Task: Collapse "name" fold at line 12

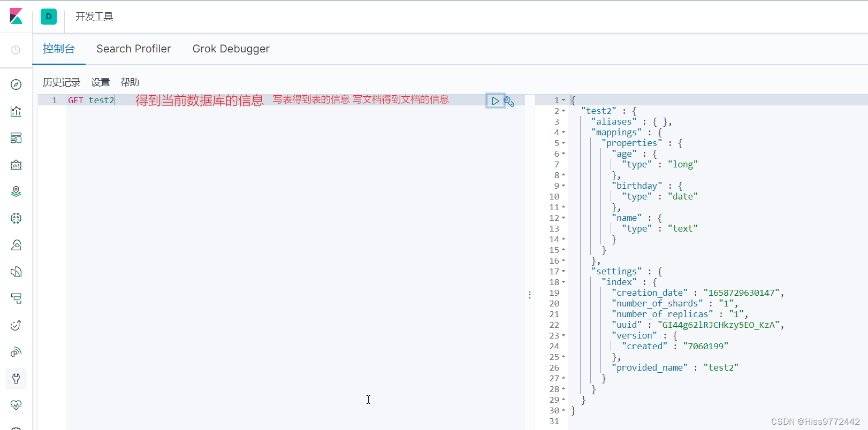Action: tap(564, 218)
